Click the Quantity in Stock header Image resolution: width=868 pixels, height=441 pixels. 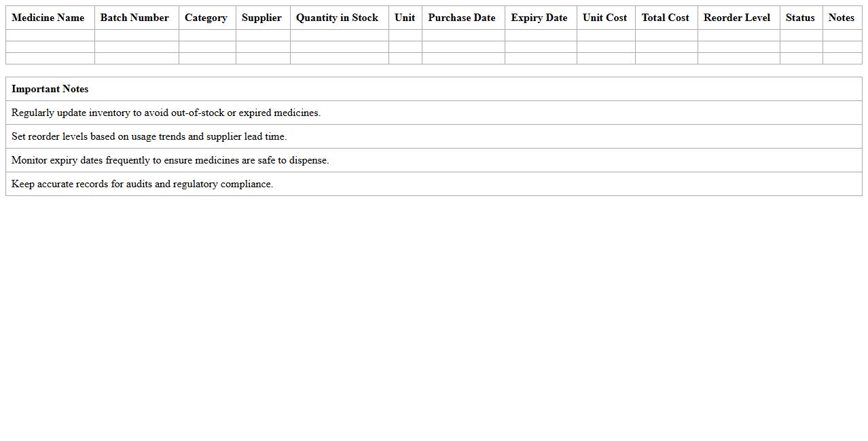(337, 18)
